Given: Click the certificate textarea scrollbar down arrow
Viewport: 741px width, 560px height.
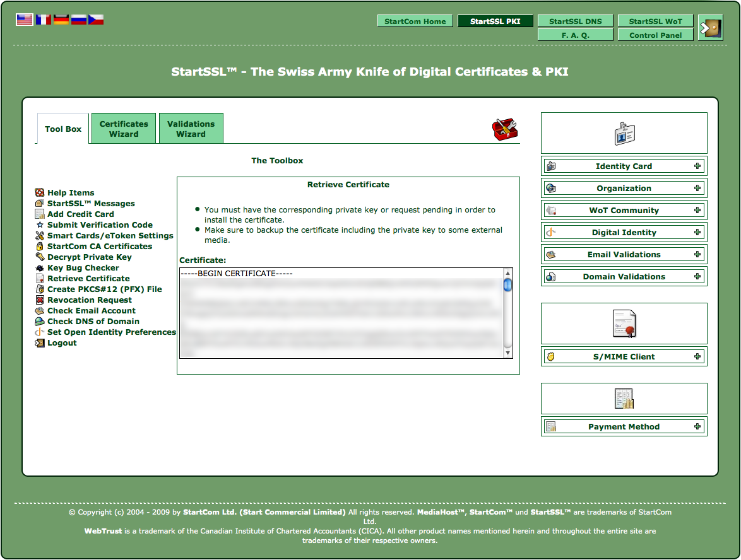Looking at the screenshot, I should [x=507, y=353].
